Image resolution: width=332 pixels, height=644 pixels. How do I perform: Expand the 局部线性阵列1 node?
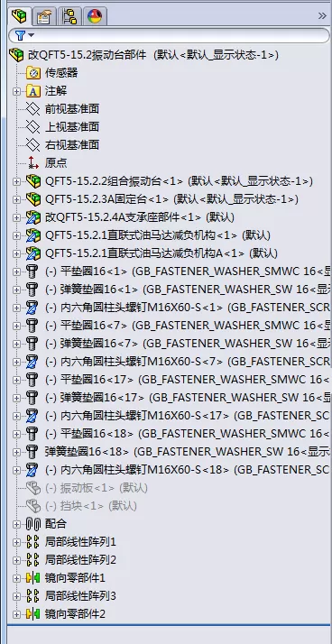tap(16, 542)
